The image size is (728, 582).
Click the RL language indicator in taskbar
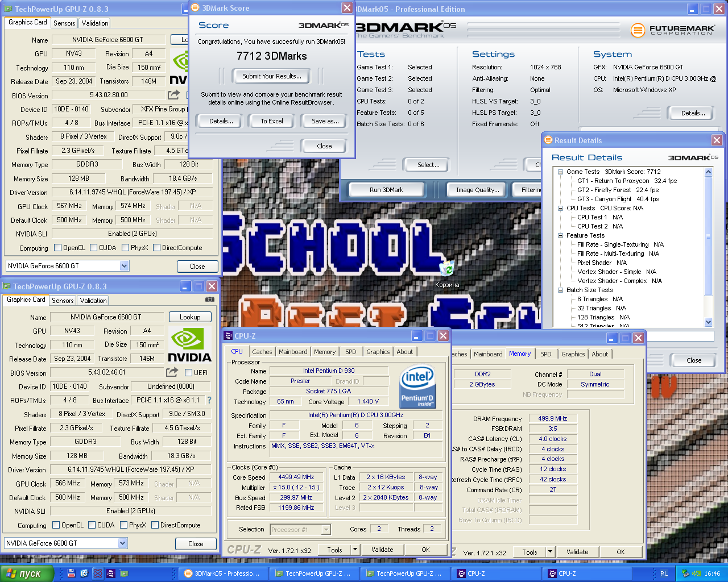pyautogui.click(x=664, y=573)
